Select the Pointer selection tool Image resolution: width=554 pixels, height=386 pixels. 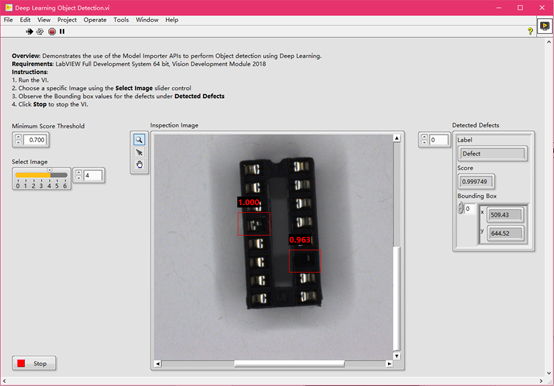(139, 152)
